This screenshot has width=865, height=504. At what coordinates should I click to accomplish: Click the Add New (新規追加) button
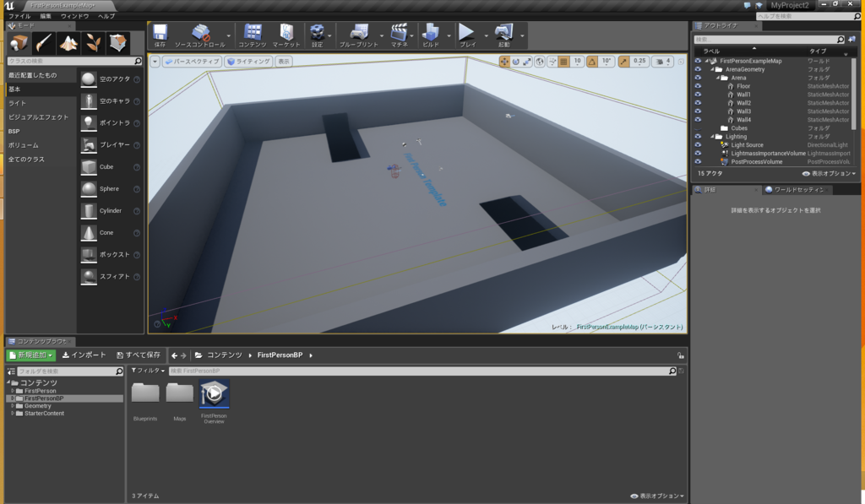pos(31,355)
